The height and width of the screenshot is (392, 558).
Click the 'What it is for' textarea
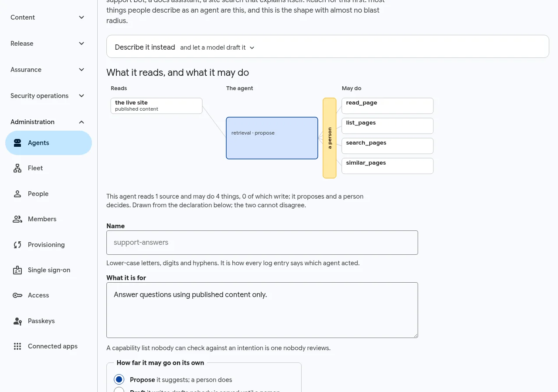click(x=262, y=310)
